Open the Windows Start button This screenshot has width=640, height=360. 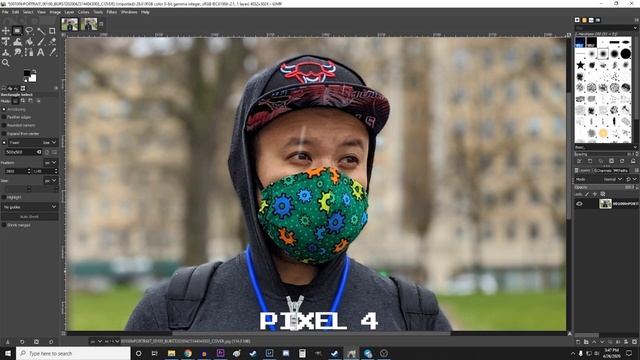tap(8, 353)
